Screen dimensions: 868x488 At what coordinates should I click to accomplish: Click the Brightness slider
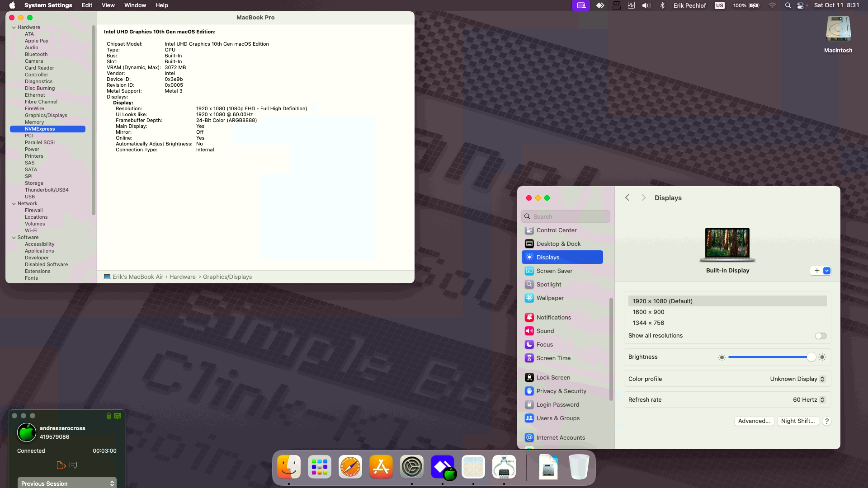click(x=772, y=357)
